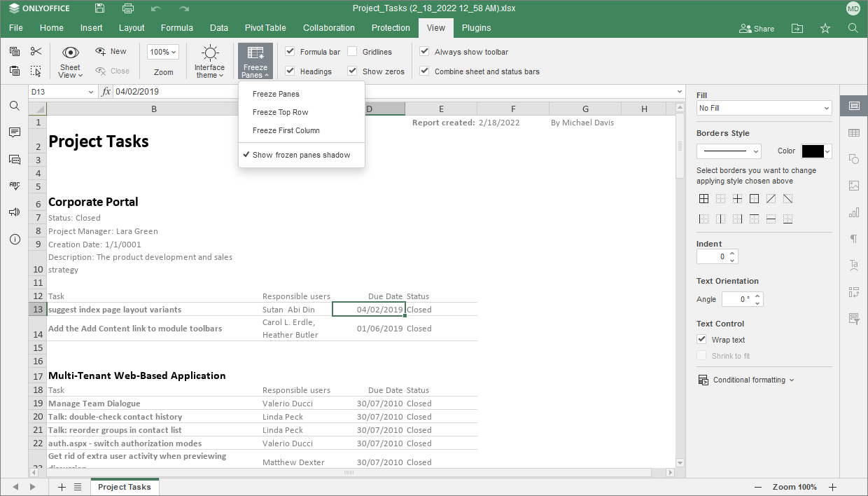Run the Spell checking tool
868x496 pixels.
click(x=15, y=186)
